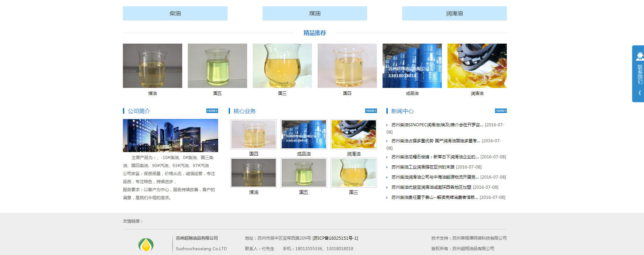Open the 润滑油 category button
Screen dimensions: 644x255
point(454,13)
